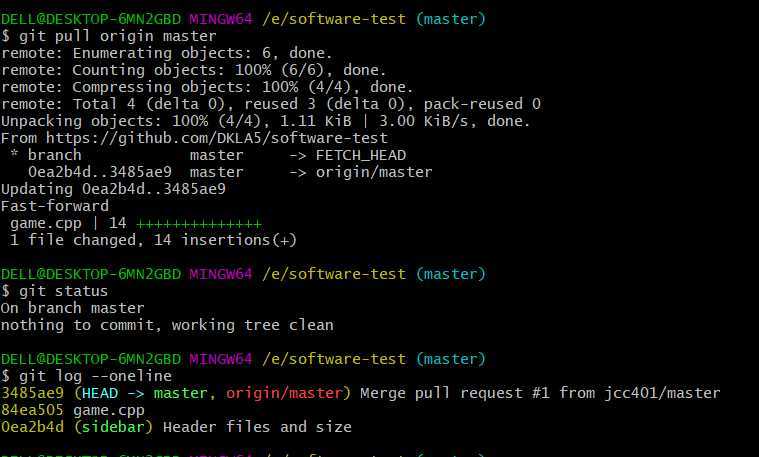This screenshot has height=457, width=759.
Task: Click the (sidebar) branch label
Action: point(113,427)
